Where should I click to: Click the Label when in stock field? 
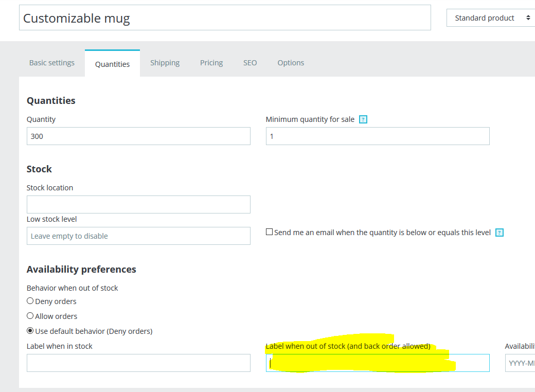[x=138, y=363]
